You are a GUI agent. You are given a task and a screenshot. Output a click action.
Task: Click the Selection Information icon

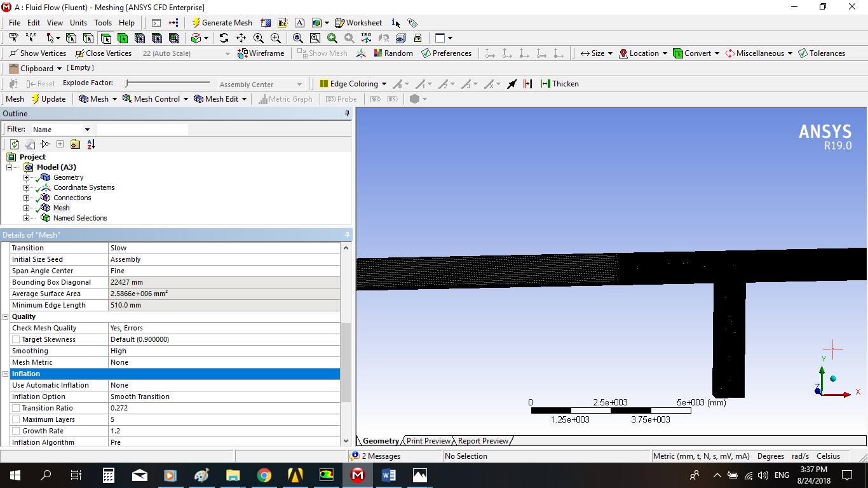point(396,23)
